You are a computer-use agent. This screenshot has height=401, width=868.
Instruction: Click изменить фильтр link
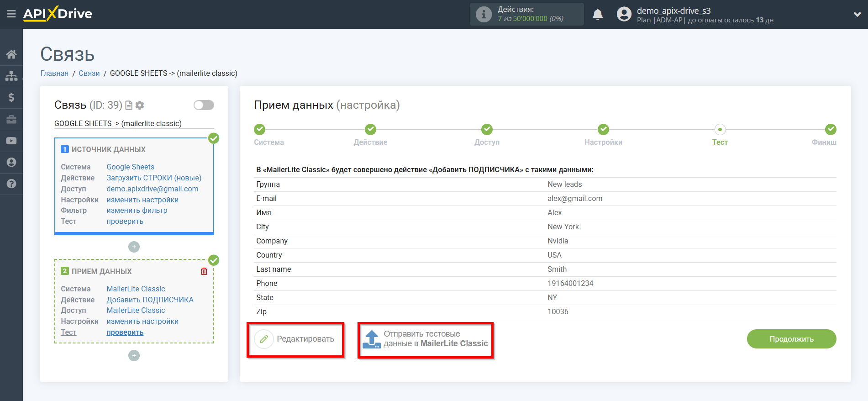(x=137, y=210)
